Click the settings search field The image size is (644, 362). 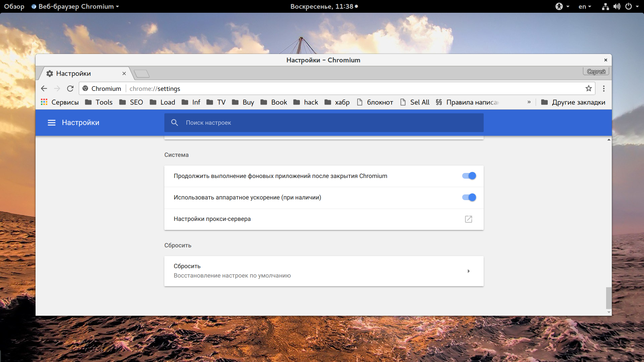(323, 122)
